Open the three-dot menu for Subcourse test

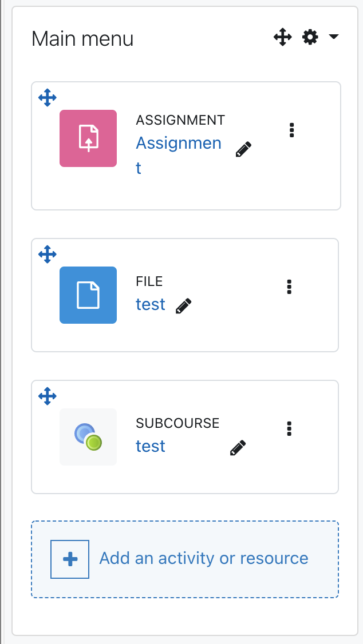point(289,428)
